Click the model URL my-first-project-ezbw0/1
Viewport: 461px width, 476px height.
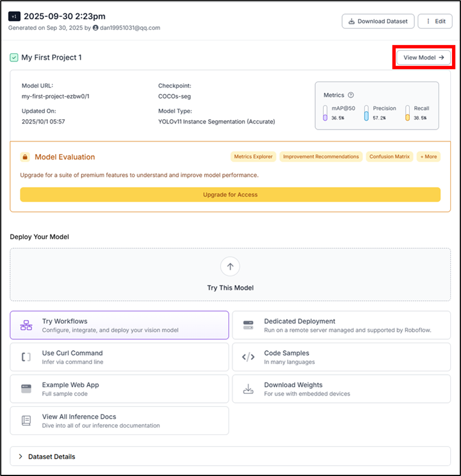click(56, 96)
